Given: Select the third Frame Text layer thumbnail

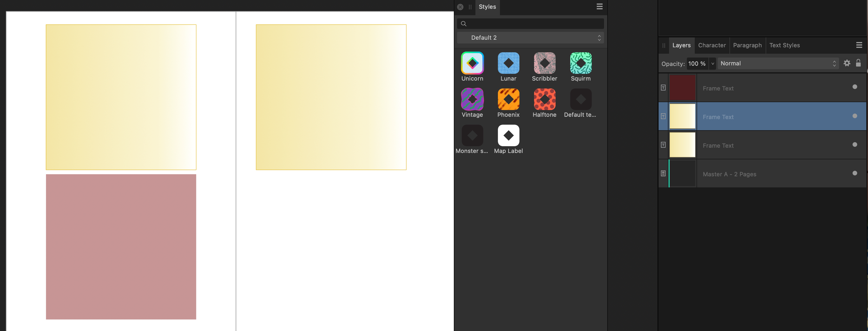Looking at the screenshot, I should (682, 145).
